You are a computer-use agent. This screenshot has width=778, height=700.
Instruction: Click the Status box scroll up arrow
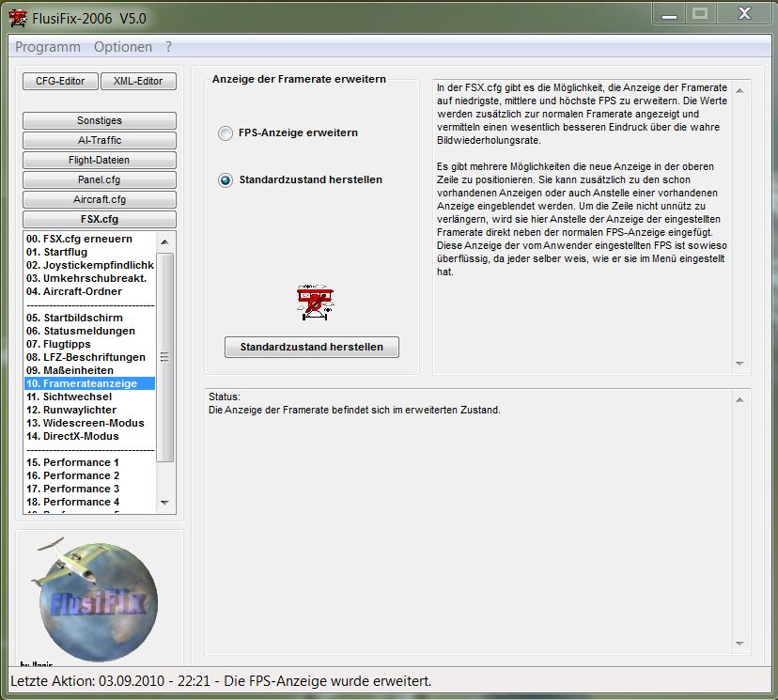tap(739, 400)
